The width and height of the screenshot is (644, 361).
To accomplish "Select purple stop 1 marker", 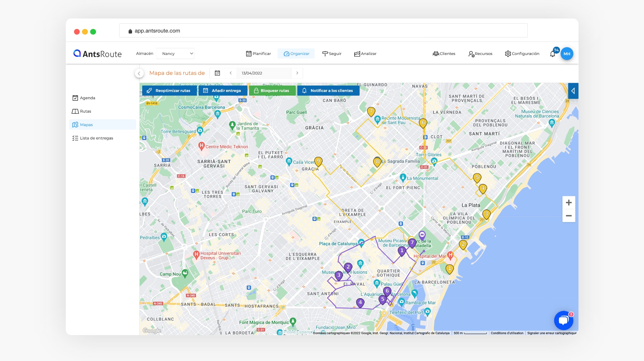I will [402, 251].
